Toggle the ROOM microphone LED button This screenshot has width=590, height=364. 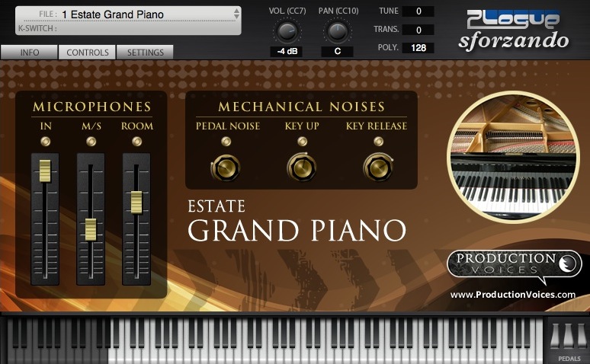click(x=137, y=142)
